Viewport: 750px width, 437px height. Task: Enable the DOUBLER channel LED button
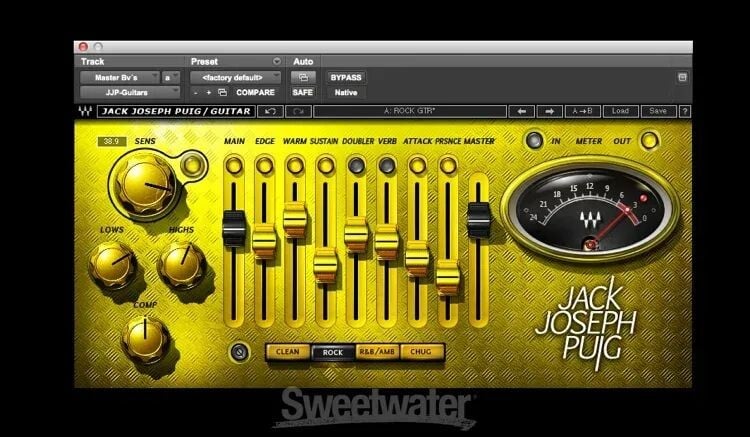tap(356, 166)
